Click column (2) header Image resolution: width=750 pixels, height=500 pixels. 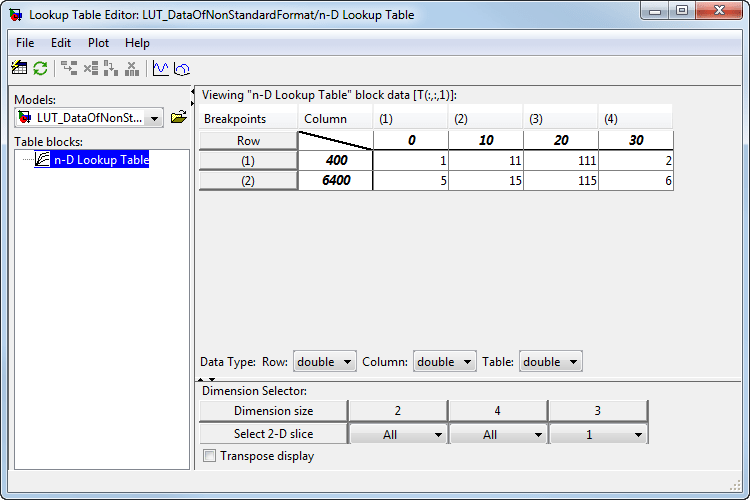tap(485, 119)
